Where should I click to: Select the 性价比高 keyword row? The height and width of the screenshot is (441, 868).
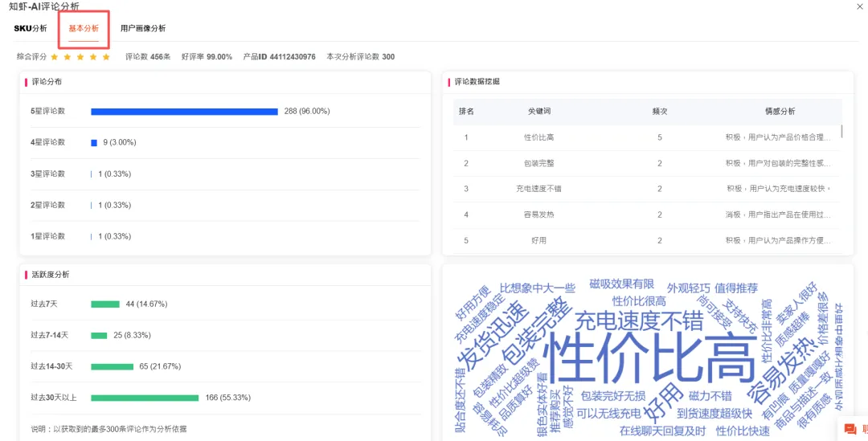646,137
